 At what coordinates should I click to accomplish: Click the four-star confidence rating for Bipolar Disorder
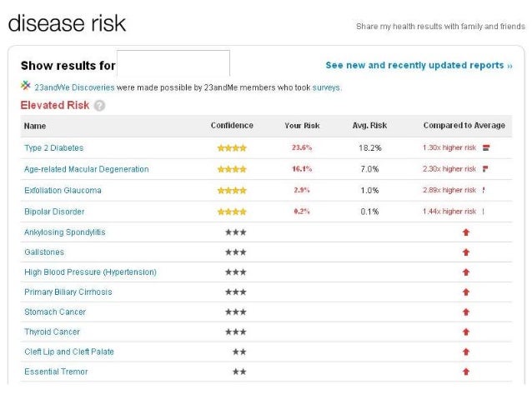232,212
